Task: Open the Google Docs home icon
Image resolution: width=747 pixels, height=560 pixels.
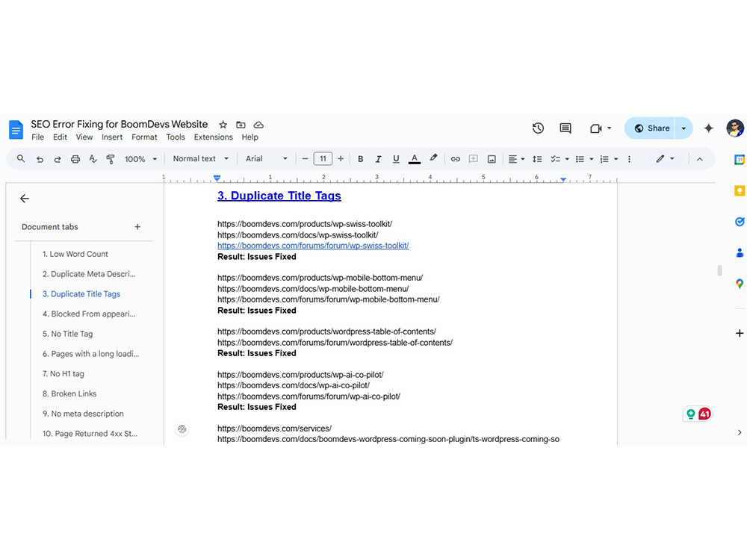Action: coord(16,129)
